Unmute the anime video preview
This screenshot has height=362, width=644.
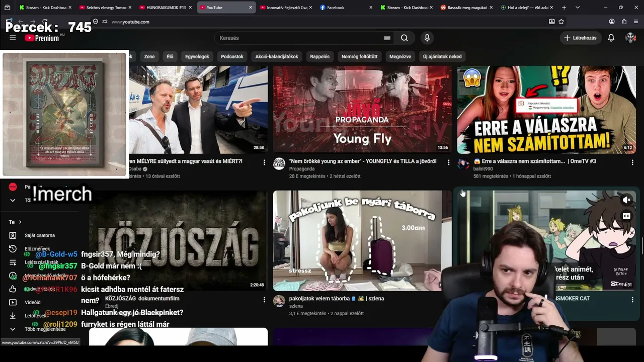[626, 200]
